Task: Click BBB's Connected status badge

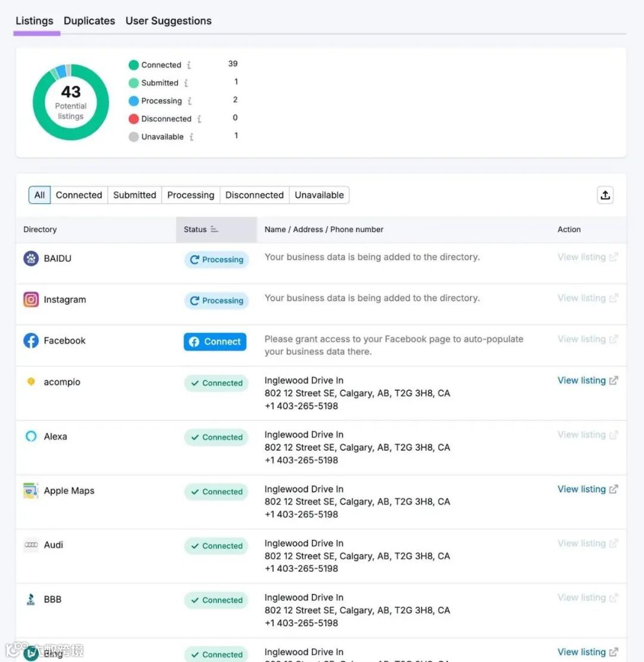Action: tap(216, 600)
